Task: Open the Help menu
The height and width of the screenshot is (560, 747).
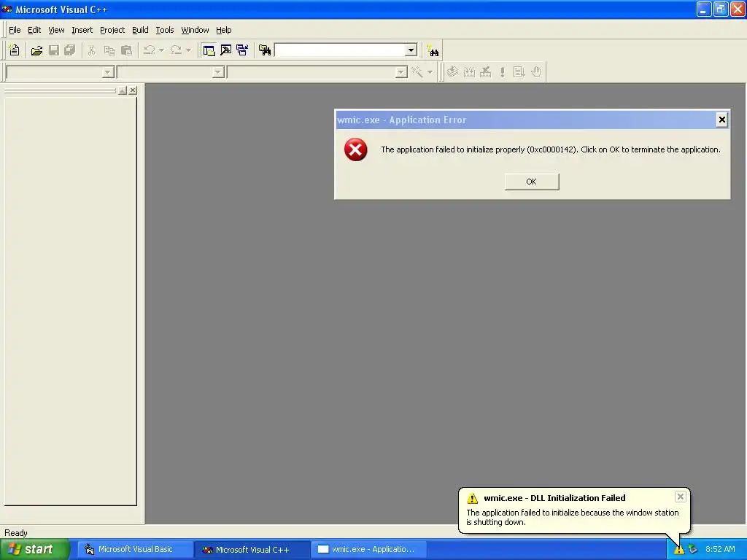Action: [223, 30]
